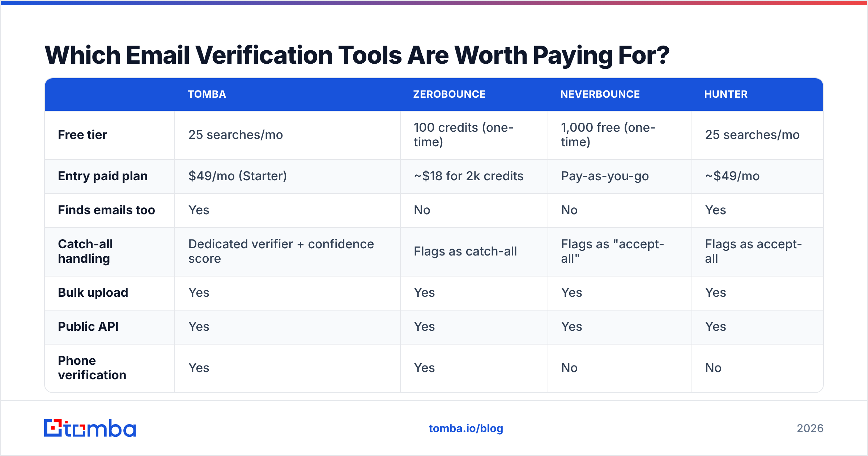Select the HUNTER column header

pos(726,94)
